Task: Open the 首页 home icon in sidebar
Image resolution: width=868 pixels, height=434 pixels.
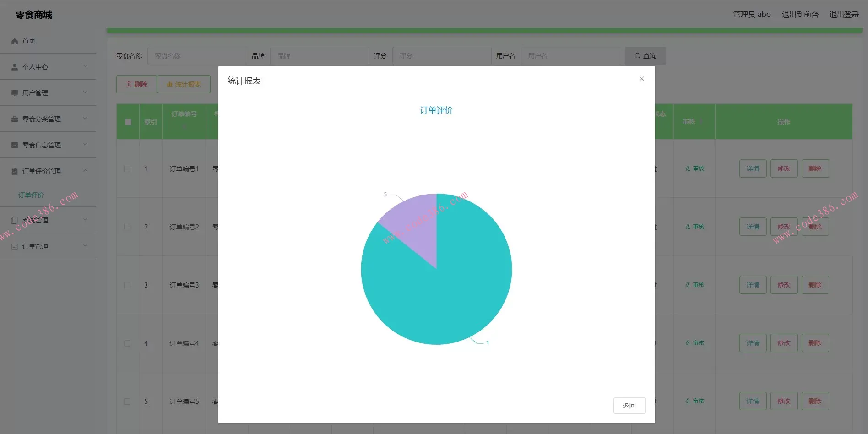Action: point(15,41)
